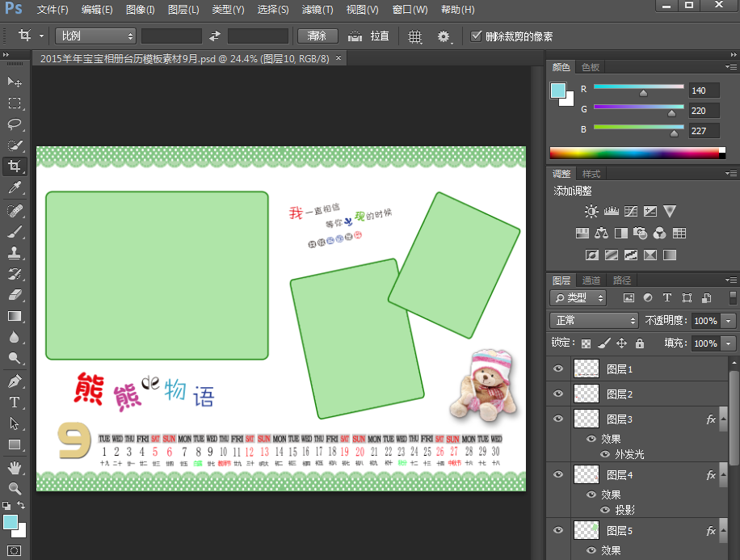Screen dimensions: 740x560
Task: Select the Brush tool
Action: click(x=15, y=231)
